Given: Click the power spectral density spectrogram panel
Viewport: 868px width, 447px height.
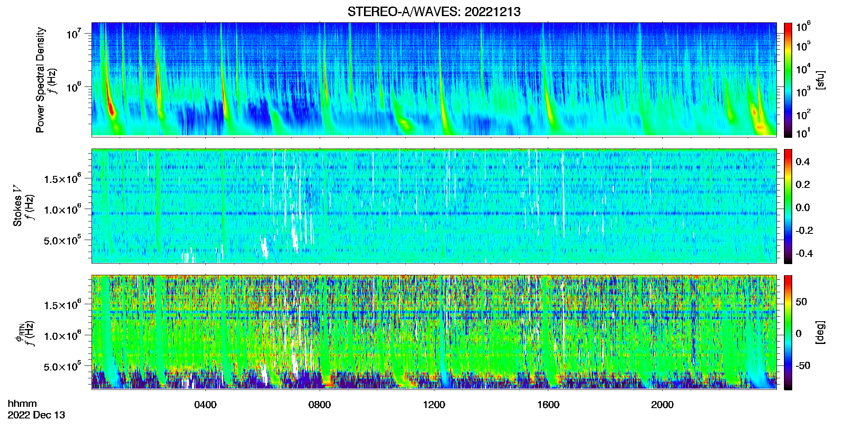Looking at the screenshot, I should tap(434, 79).
